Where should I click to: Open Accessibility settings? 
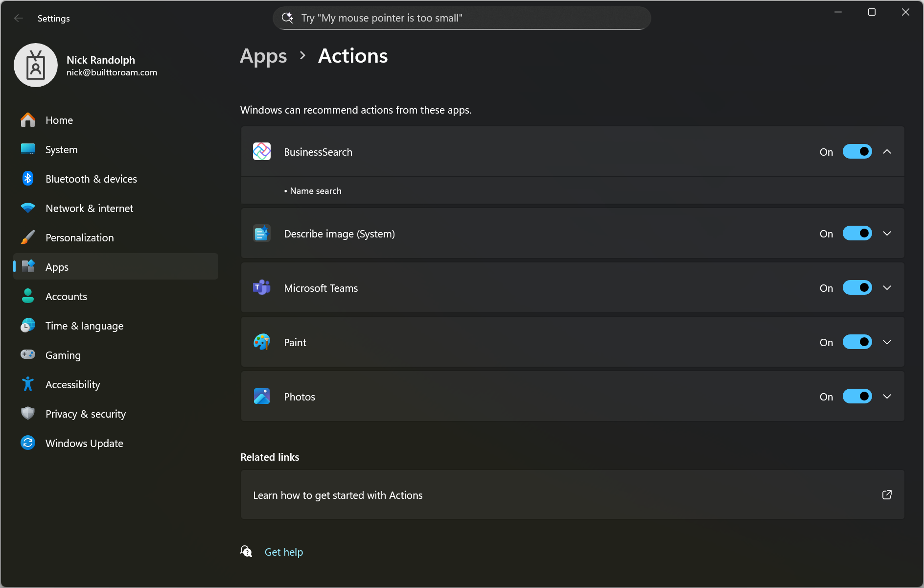(x=115, y=384)
